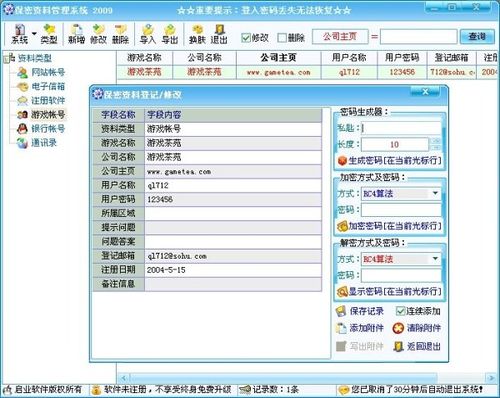
Task: Click the 用户名称 column header
Action: (349, 58)
